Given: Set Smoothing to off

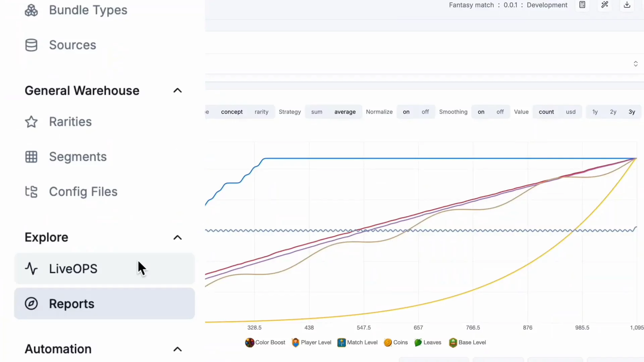Looking at the screenshot, I should 500,112.
